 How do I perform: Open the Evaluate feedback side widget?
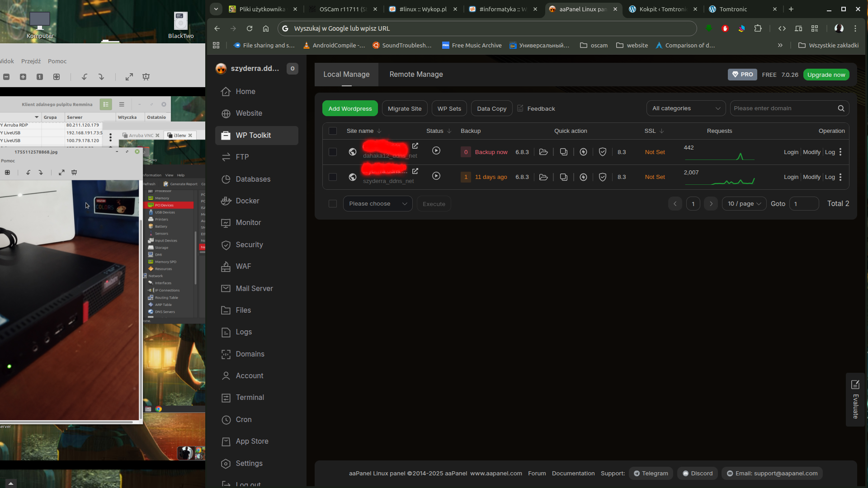[855, 399]
